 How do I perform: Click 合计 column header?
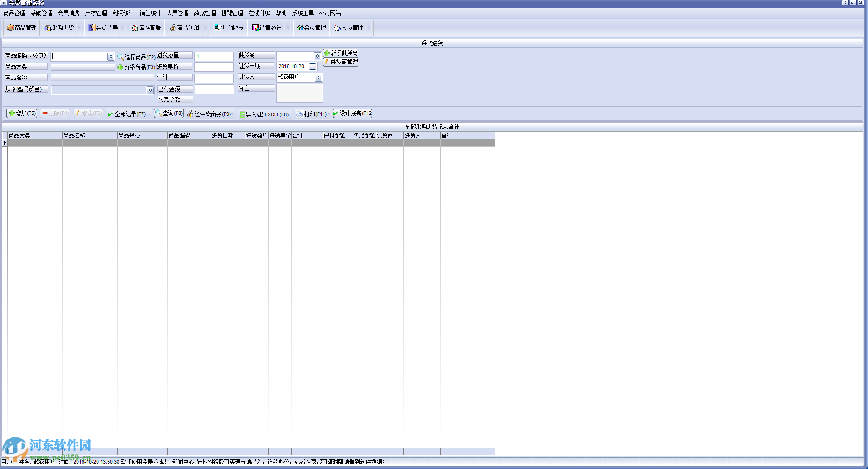pos(307,135)
